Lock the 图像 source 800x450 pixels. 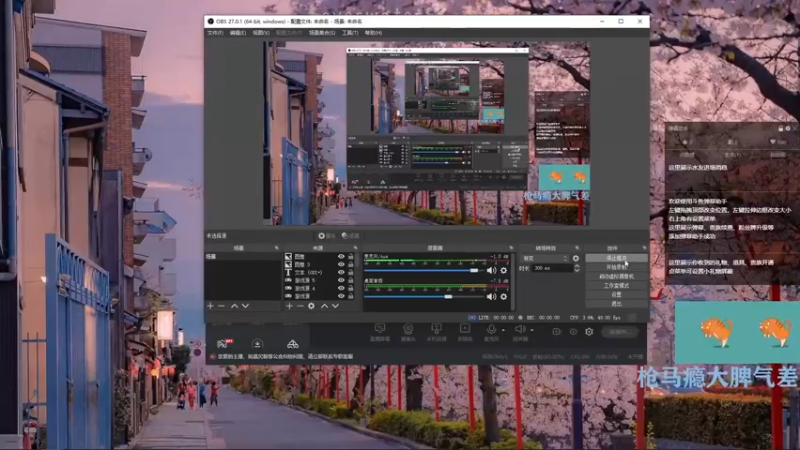click(351, 257)
